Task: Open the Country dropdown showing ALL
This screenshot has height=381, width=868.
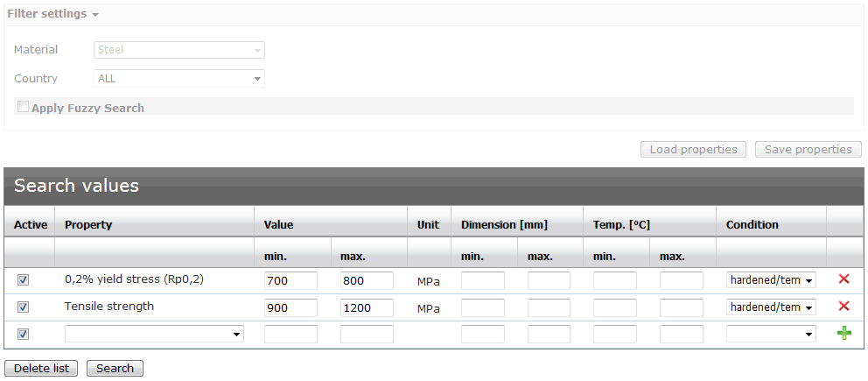Action: (x=179, y=79)
